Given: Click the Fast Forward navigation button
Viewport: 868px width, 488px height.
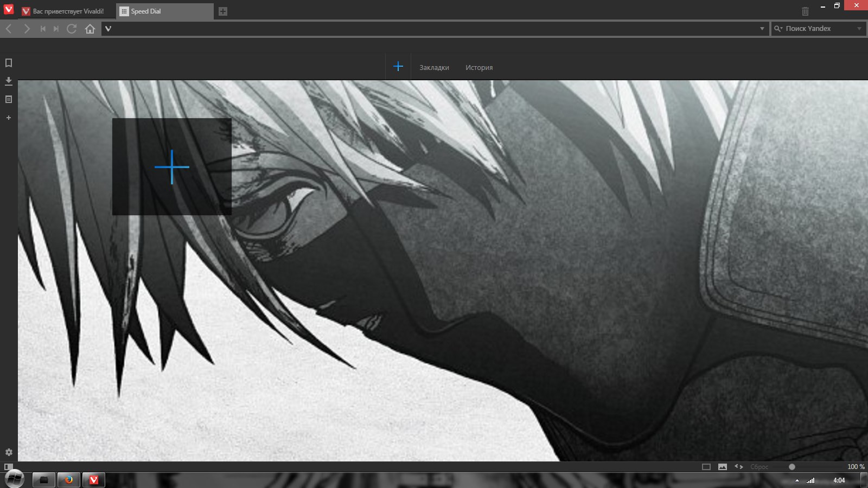Looking at the screenshot, I should point(56,29).
